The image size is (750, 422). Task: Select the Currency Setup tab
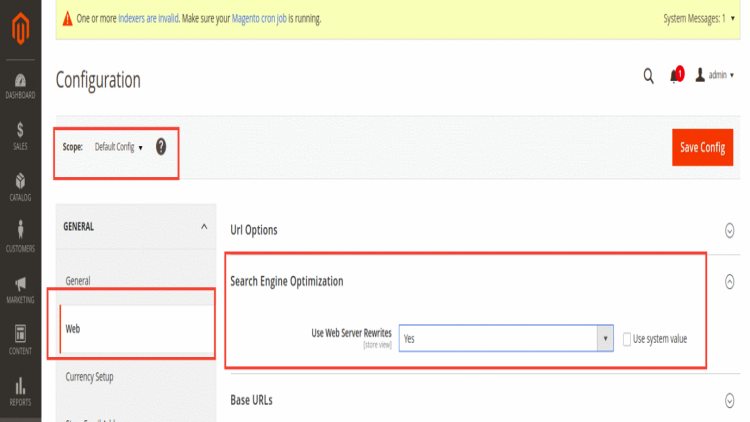pyautogui.click(x=90, y=377)
